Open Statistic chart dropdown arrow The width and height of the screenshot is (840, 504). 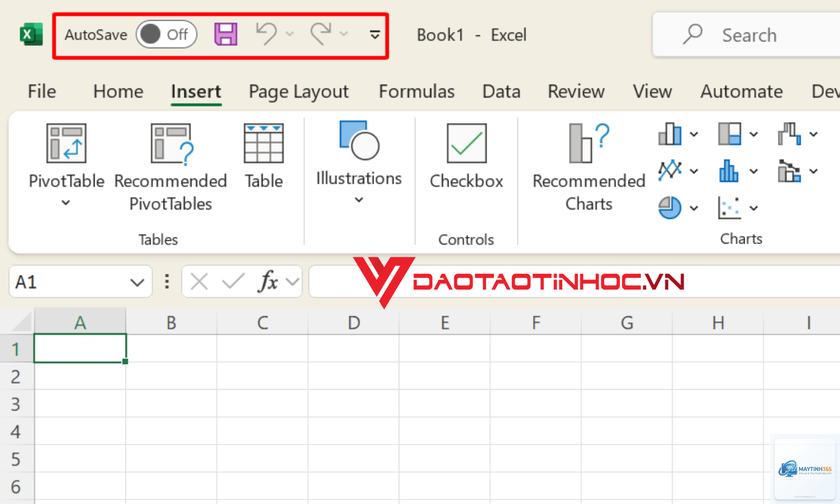pyautogui.click(x=754, y=171)
